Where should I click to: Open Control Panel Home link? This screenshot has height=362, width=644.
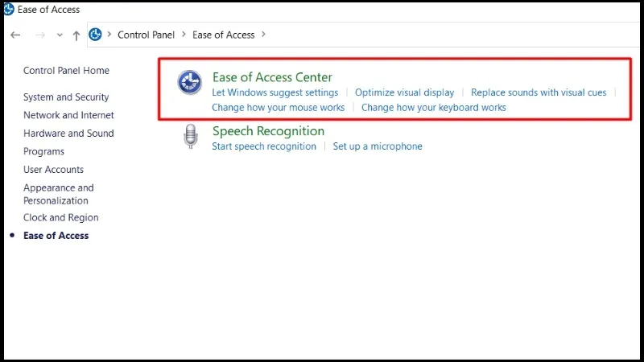click(x=66, y=71)
